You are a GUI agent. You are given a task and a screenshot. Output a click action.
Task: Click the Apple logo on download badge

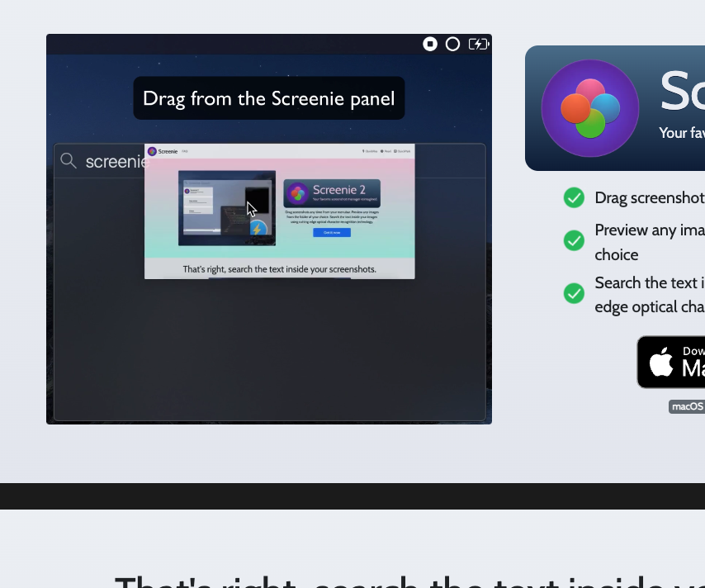click(x=661, y=361)
